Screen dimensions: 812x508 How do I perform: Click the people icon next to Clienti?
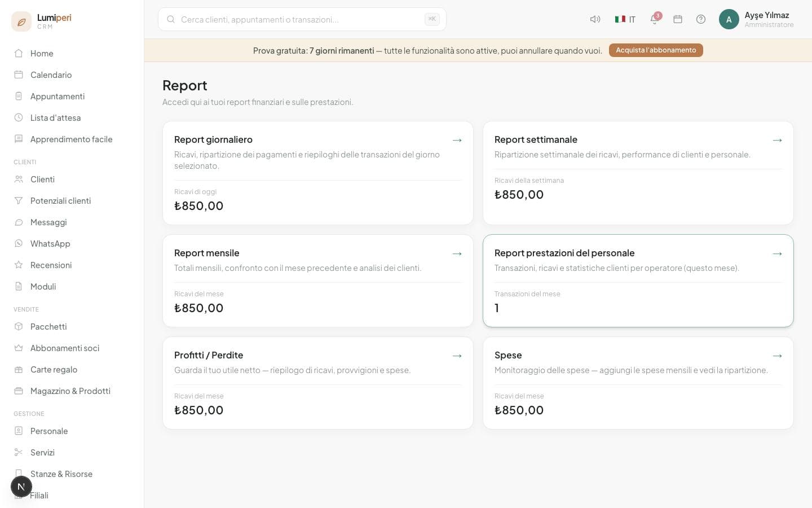[x=19, y=179]
